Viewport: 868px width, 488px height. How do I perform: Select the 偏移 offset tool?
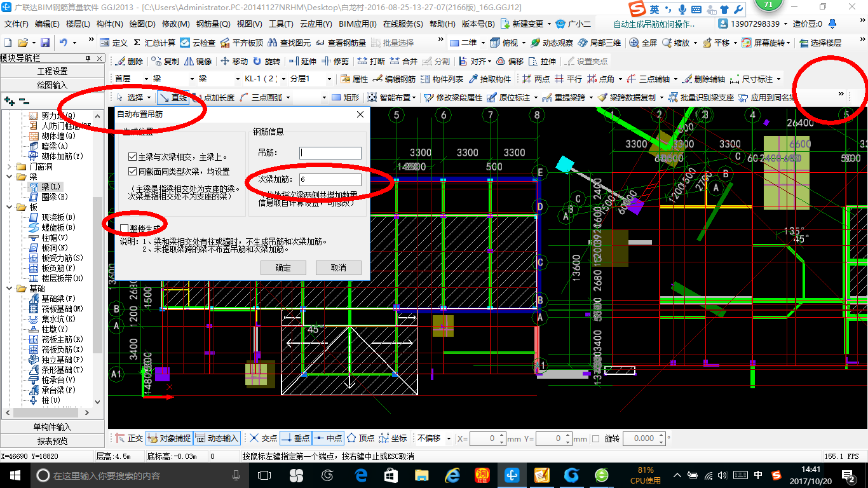coord(510,61)
